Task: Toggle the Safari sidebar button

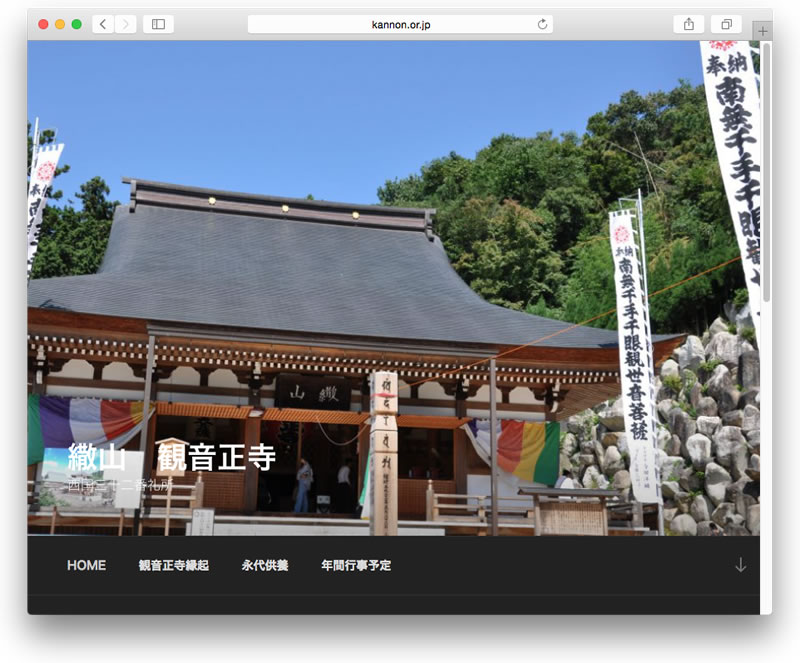Action: point(158,24)
